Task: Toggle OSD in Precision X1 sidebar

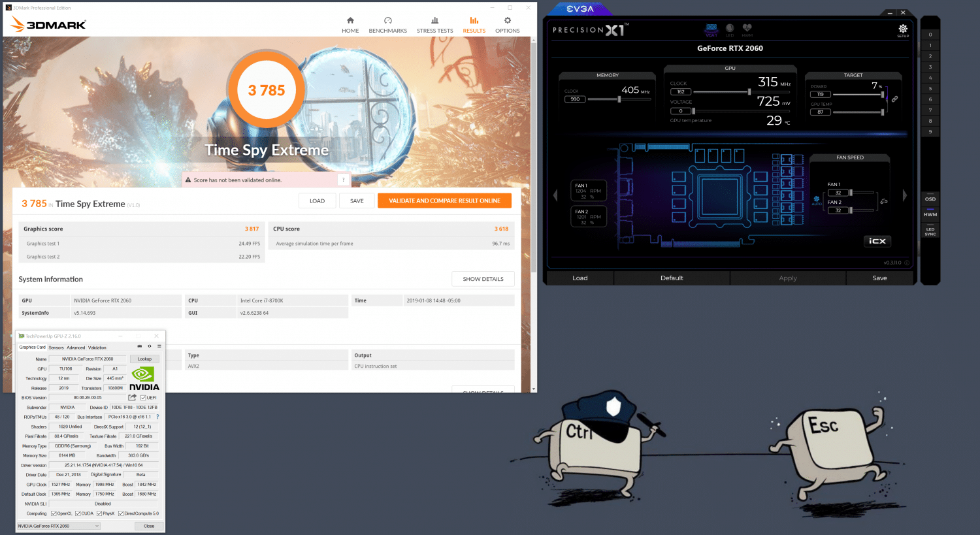Action: pyautogui.click(x=930, y=199)
